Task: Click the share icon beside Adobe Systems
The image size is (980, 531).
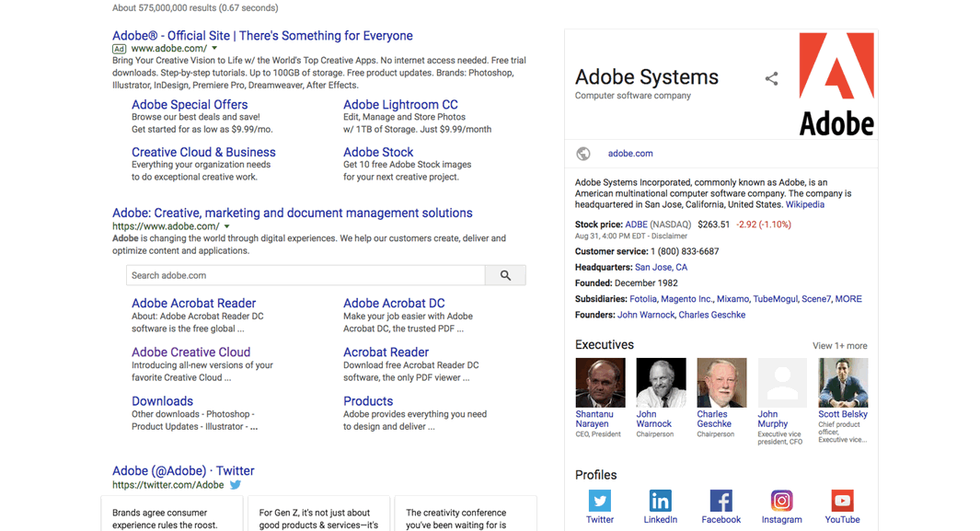Action: (772, 79)
